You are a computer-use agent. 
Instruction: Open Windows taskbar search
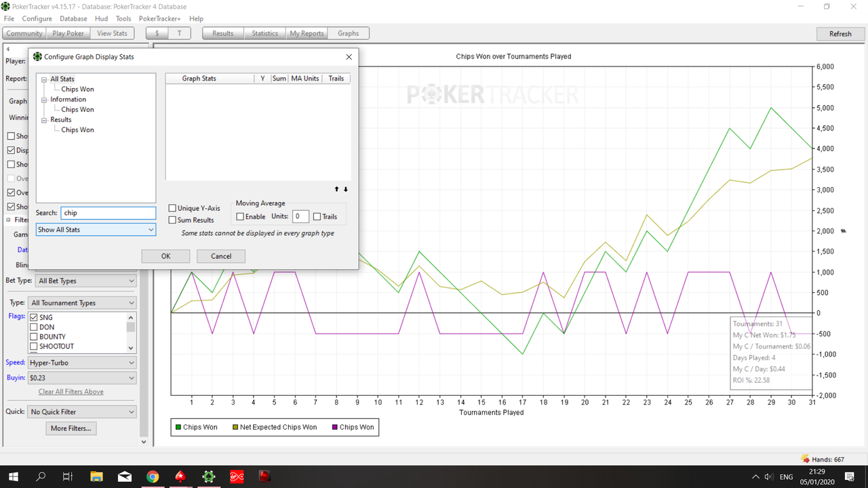click(40, 476)
